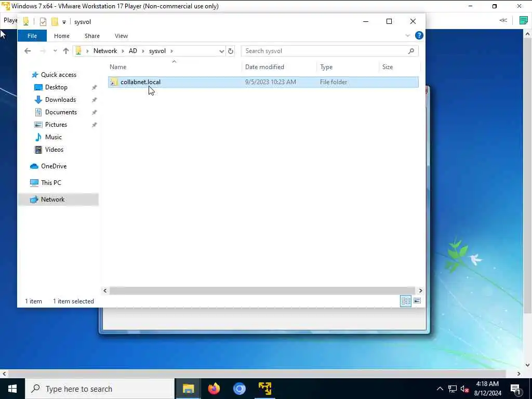Open the File ribbon tab
This screenshot has width=532, height=399.
coord(32,36)
